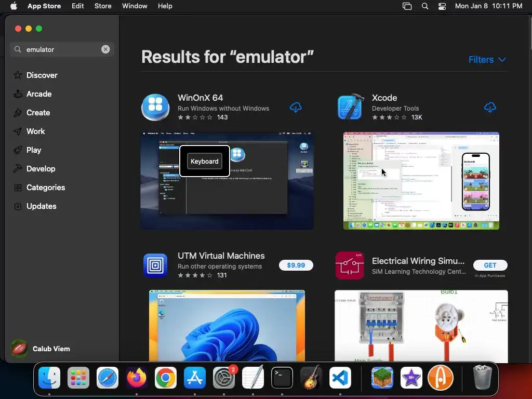Open System Settings from the Dock
The width and height of the screenshot is (532, 399).
(224, 378)
